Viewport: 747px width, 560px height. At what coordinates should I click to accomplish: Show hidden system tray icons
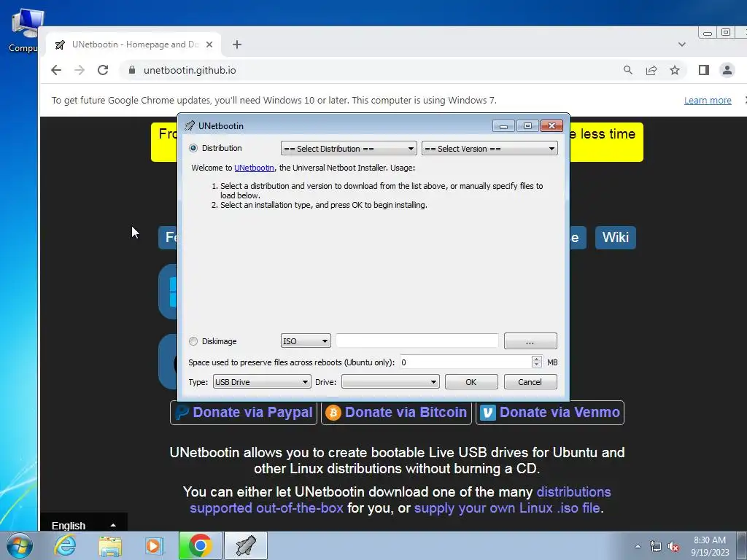pyautogui.click(x=638, y=546)
